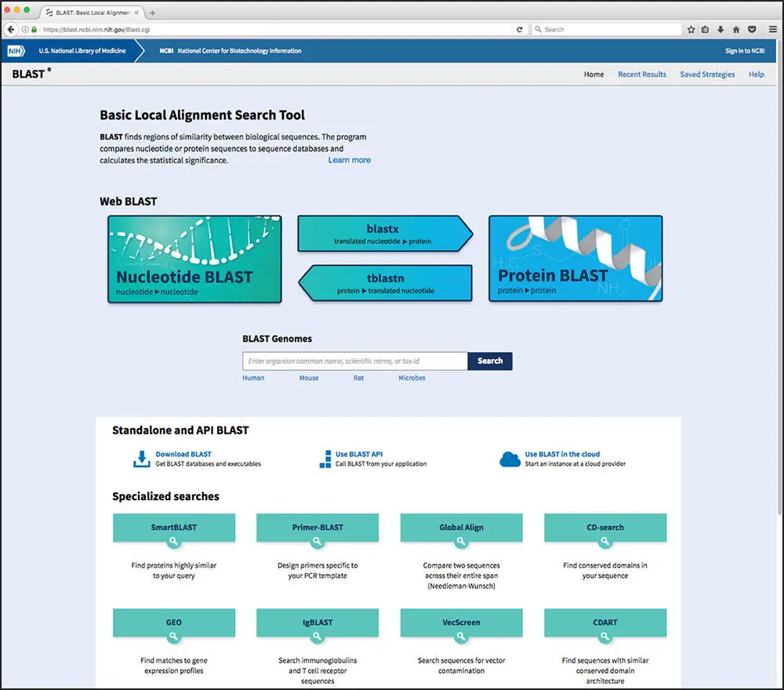Click the Mouse genome link
The height and width of the screenshot is (690, 784).
pyautogui.click(x=308, y=378)
